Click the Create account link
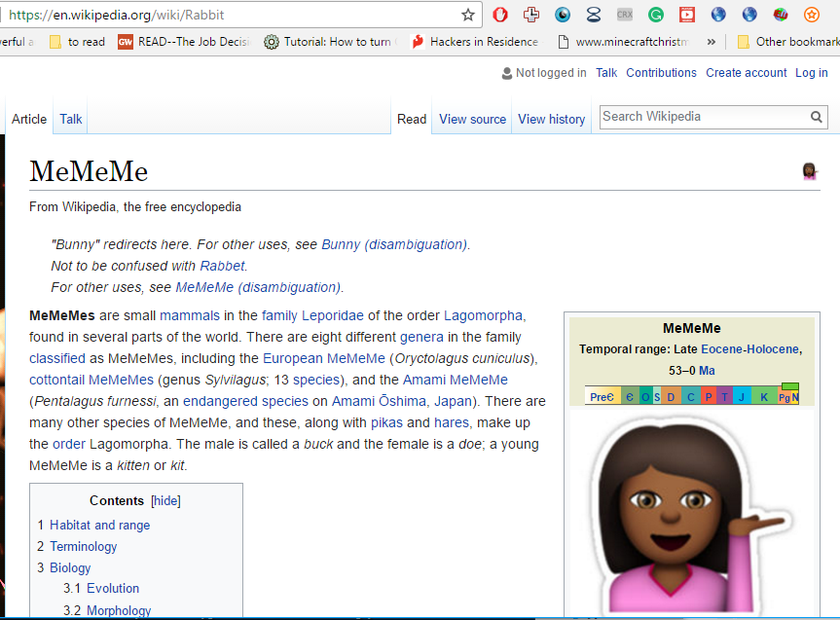 pos(747,73)
